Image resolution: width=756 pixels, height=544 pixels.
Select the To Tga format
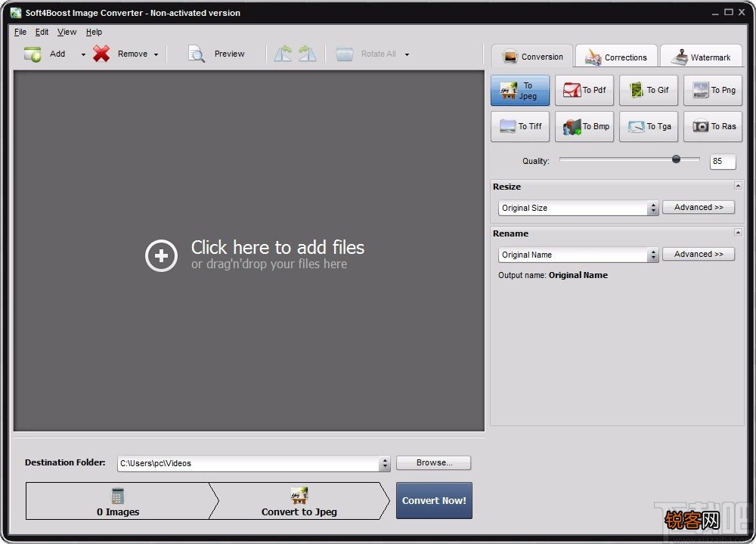(x=649, y=126)
